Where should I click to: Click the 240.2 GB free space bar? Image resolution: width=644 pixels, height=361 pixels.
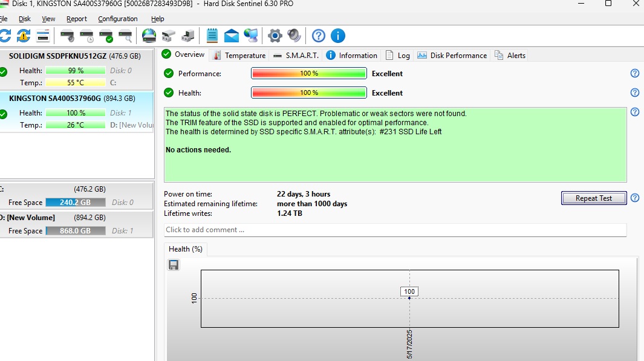tap(76, 203)
